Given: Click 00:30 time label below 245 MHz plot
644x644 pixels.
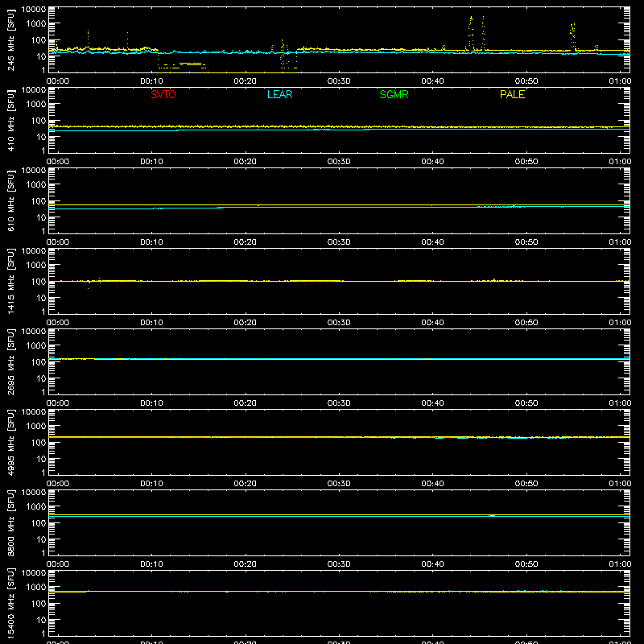Looking at the screenshot, I should [339, 81].
